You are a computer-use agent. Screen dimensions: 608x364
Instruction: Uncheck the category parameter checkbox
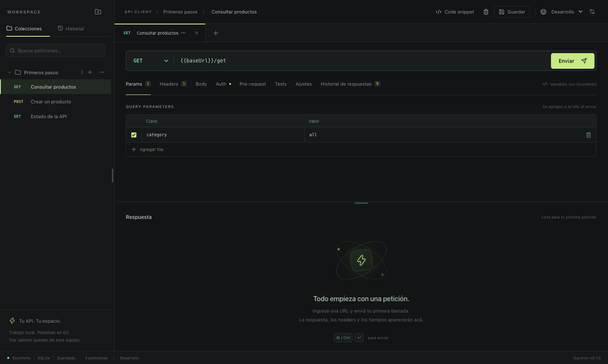point(134,135)
